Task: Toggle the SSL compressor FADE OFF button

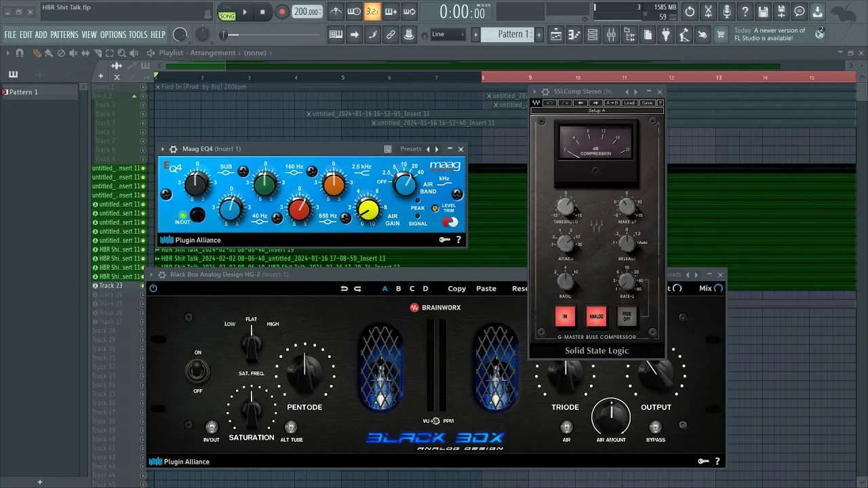Action: (627, 316)
